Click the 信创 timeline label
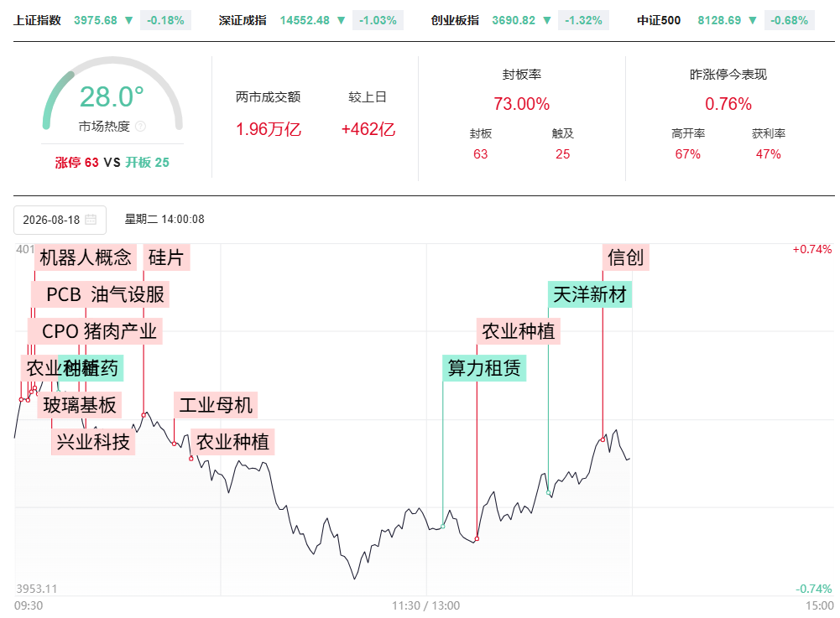 coord(626,257)
